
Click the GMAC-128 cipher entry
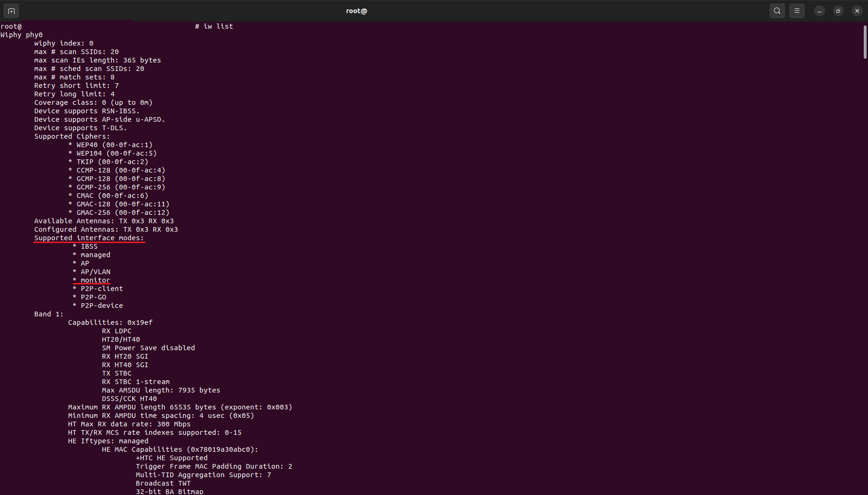119,204
